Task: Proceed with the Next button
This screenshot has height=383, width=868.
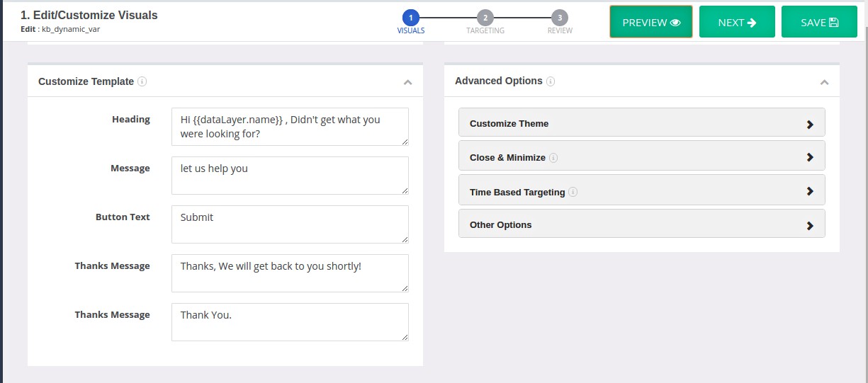Action: point(737,22)
